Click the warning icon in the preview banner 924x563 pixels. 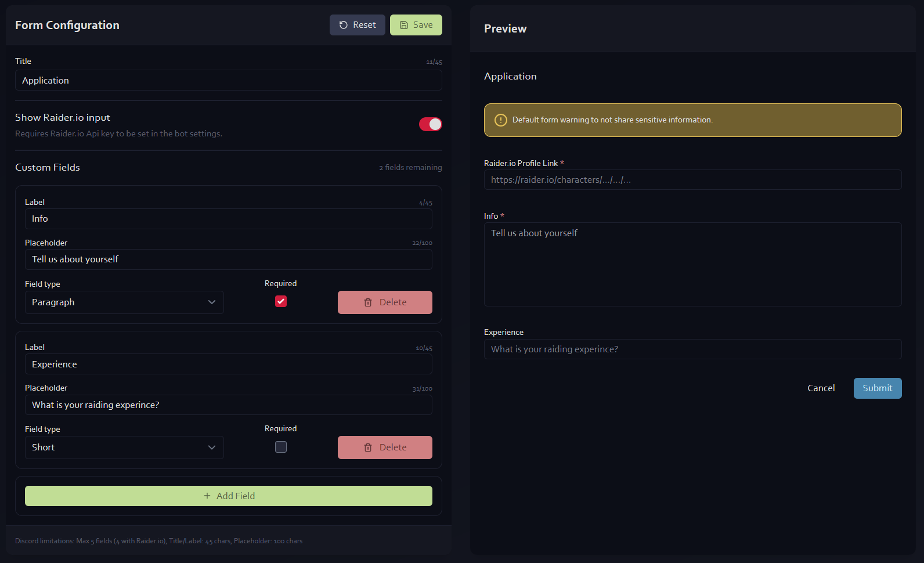click(x=500, y=120)
